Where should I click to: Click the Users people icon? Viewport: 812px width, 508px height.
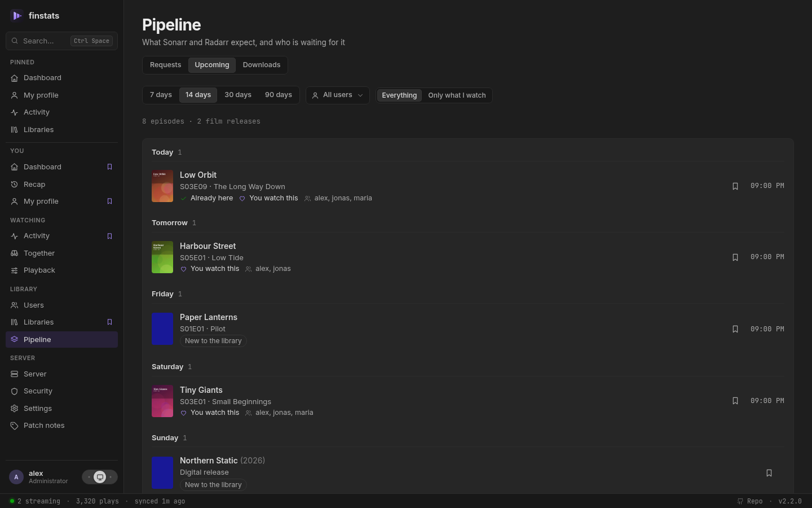15,305
